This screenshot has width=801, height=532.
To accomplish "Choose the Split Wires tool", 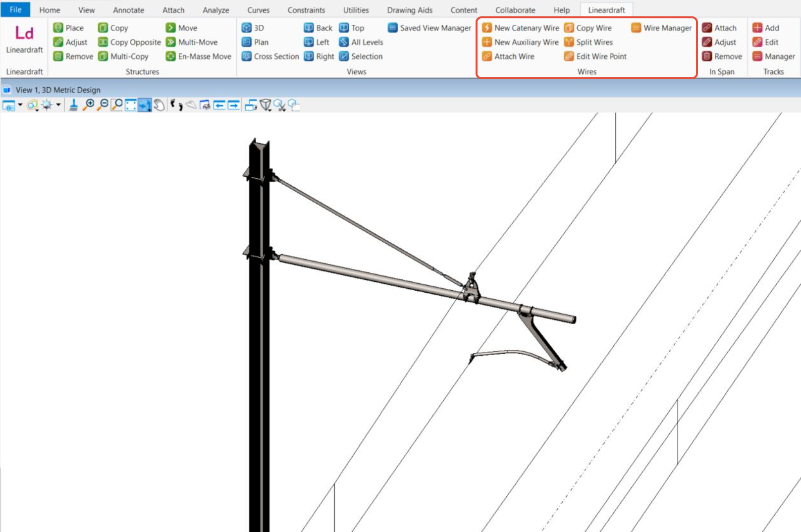I will click(588, 42).
